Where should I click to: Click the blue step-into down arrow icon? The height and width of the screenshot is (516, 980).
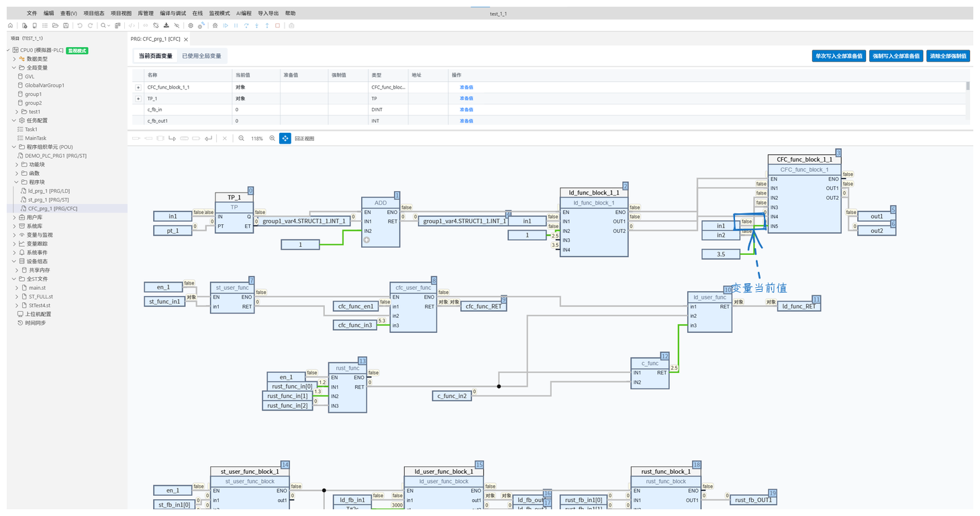click(256, 25)
